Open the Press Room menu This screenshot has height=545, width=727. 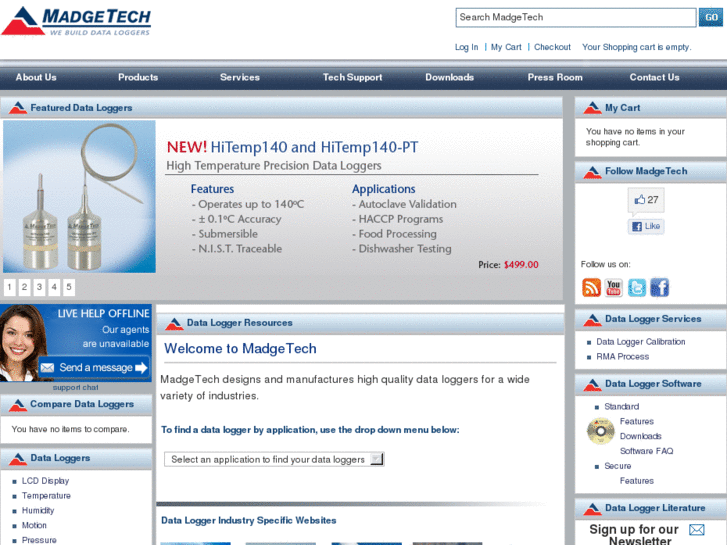(x=555, y=77)
